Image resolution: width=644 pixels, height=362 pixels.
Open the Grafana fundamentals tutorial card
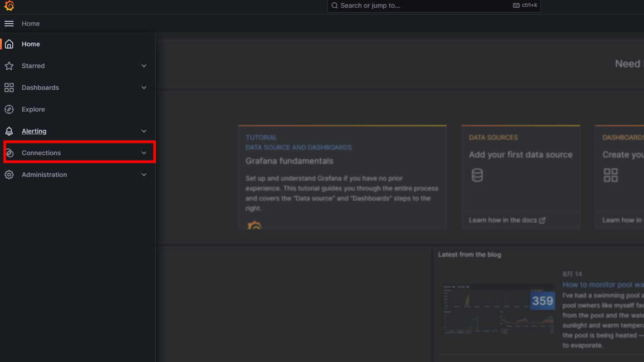[x=342, y=177]
